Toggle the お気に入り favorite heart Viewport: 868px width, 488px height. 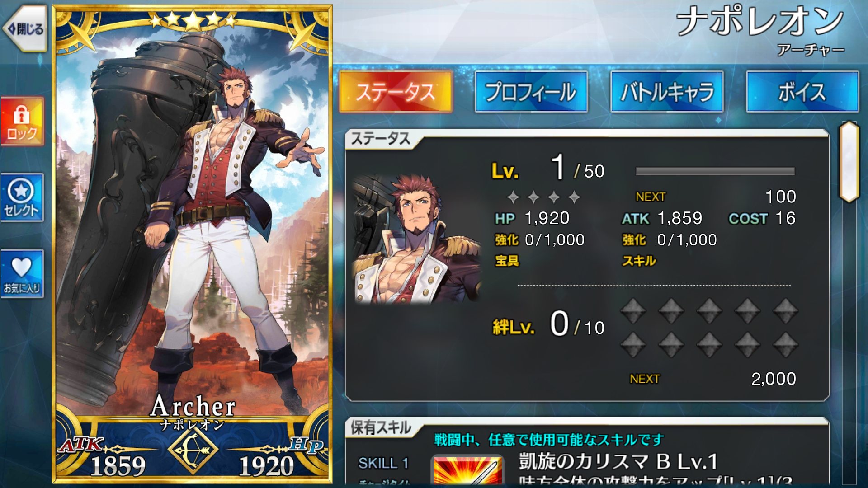coord(22,274)
